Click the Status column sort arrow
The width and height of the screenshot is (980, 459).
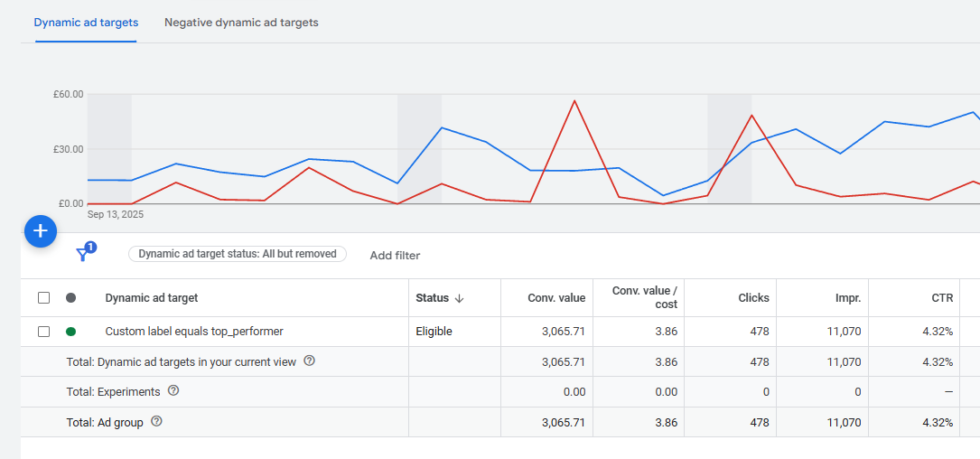coord(459,298)
